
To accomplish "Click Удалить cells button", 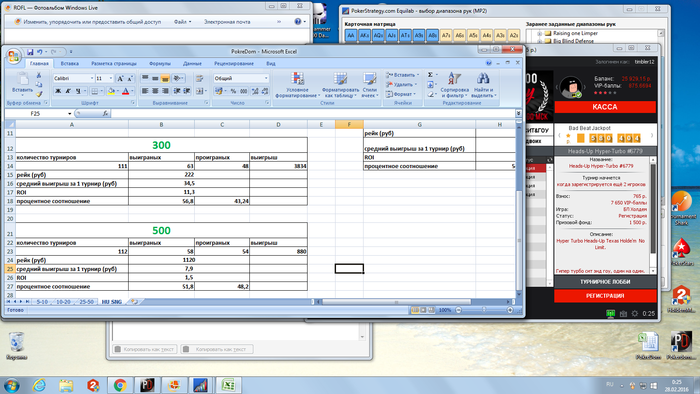I will pyautogui.click(x=401, y=84).
